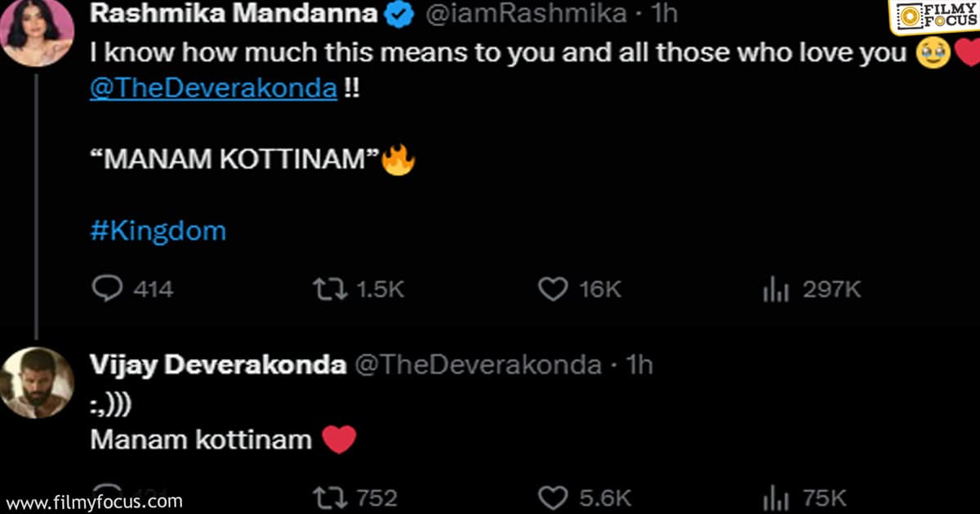Click the 1h timestamp on Vijay's reply
Screen dimensions: 980x514
639,366
